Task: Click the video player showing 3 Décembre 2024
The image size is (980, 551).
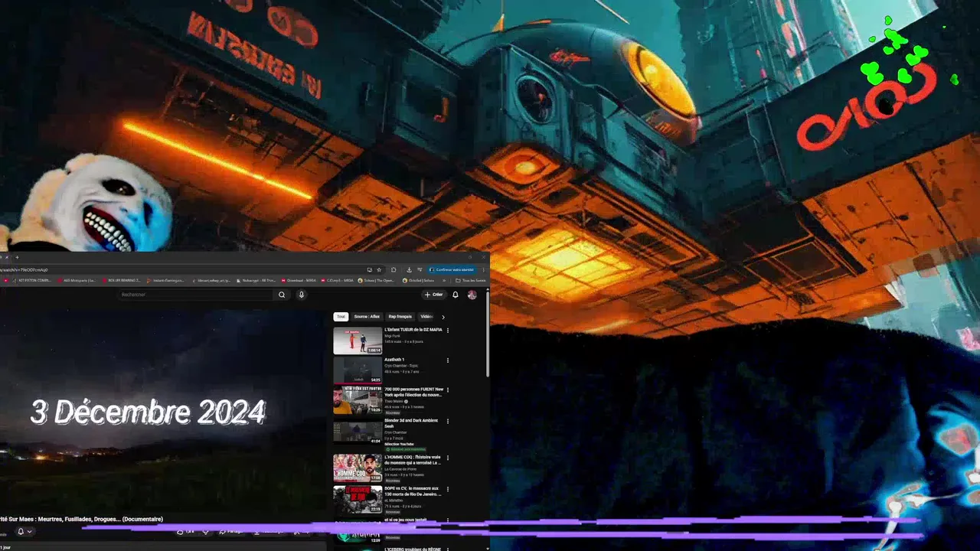Action: (163, 409)
